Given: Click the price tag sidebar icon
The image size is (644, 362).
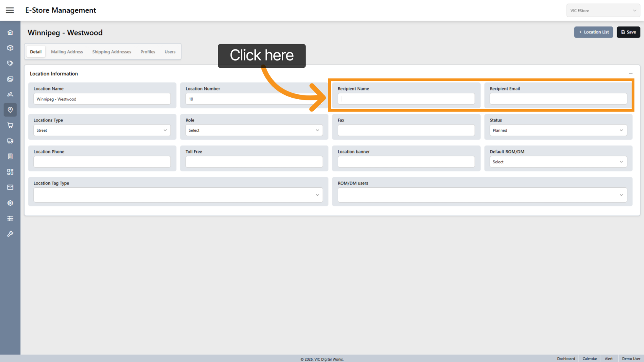Looking at the screenshot, I should pyautogui.click(x=10, y=63).
